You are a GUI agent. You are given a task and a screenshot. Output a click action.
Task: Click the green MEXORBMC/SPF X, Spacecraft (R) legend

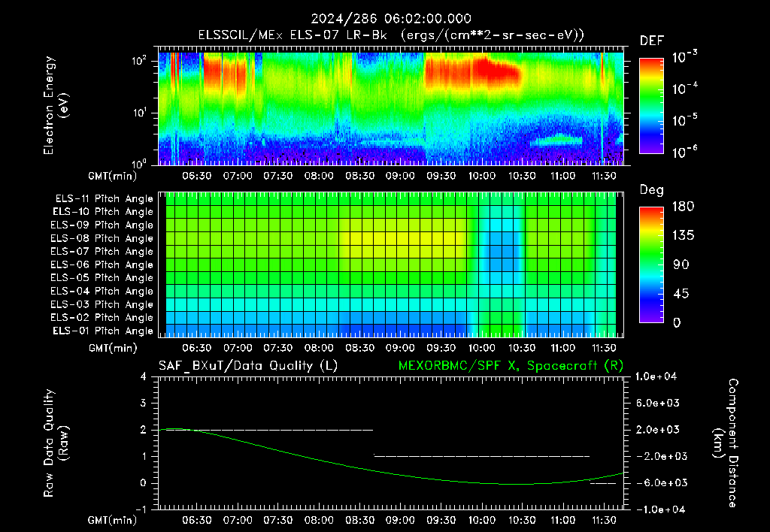511,366
